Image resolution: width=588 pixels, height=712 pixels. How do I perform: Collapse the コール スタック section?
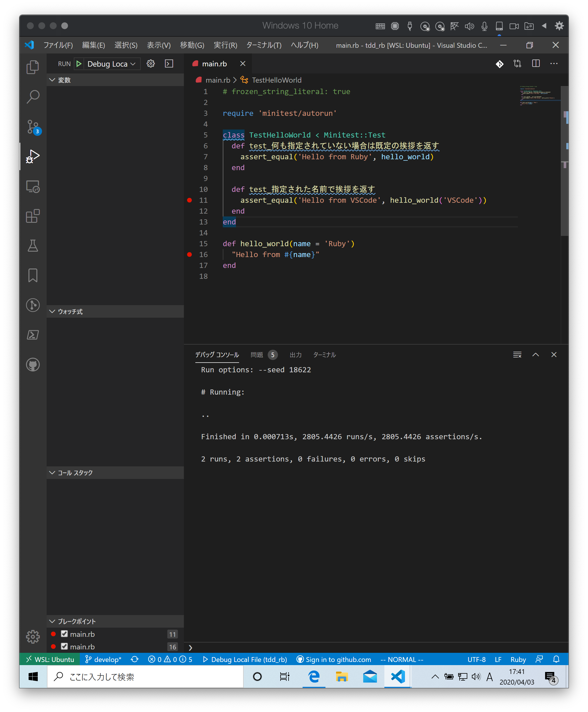point(53,473)
